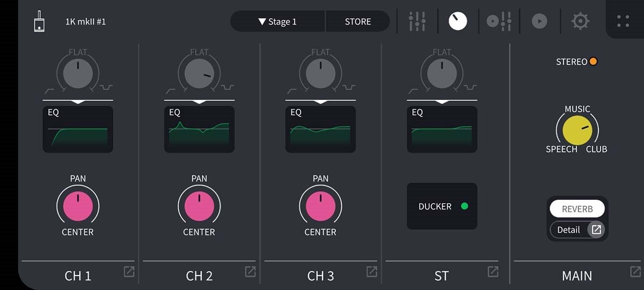Select the knob view icon in top bar
644x290 pixels.
pyautogui.click(x=458, y=21)
